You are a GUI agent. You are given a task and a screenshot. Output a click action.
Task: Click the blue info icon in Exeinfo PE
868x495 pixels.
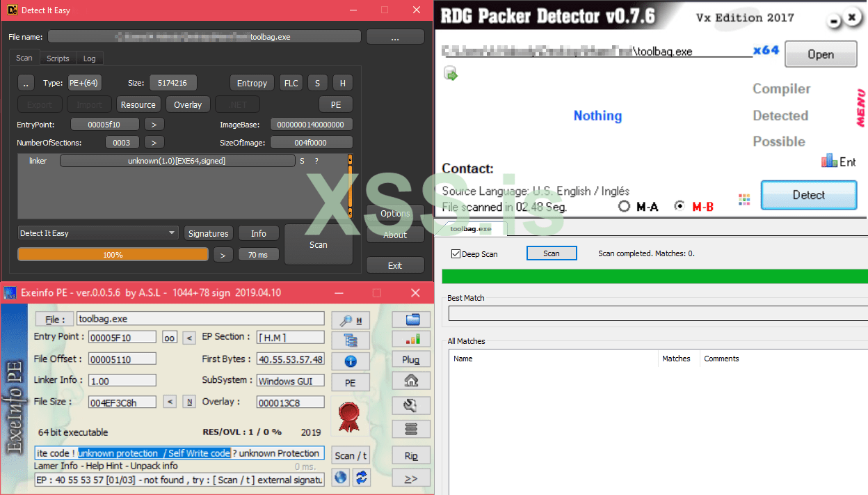tap(351, 361)
